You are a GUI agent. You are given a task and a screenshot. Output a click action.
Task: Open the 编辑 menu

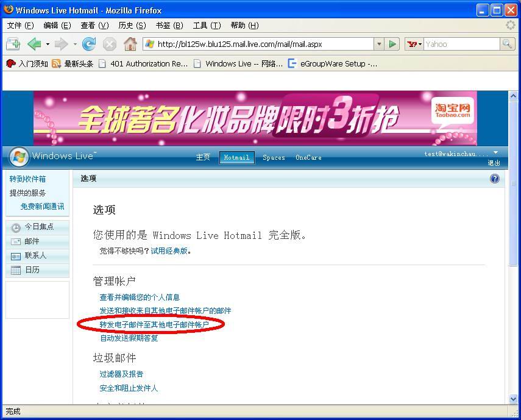[57, 26]
